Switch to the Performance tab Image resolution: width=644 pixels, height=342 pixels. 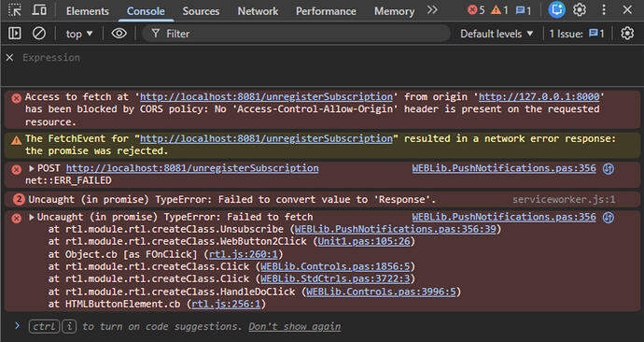326,11
